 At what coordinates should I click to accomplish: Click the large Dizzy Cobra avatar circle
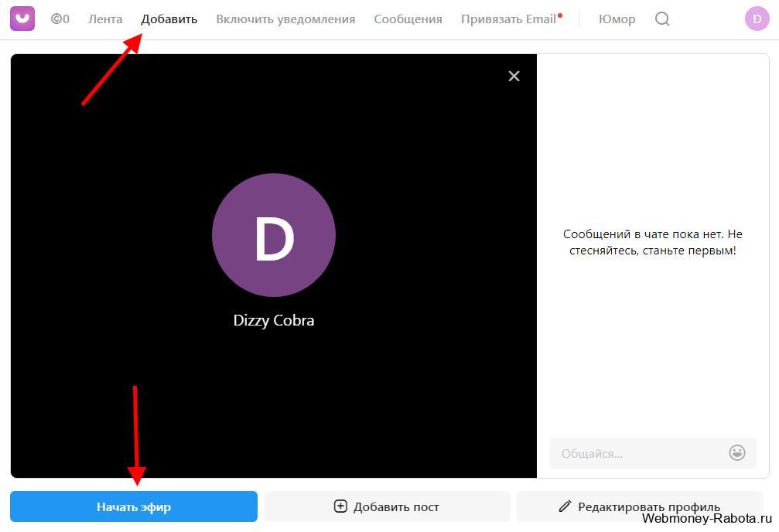(274, 235)
